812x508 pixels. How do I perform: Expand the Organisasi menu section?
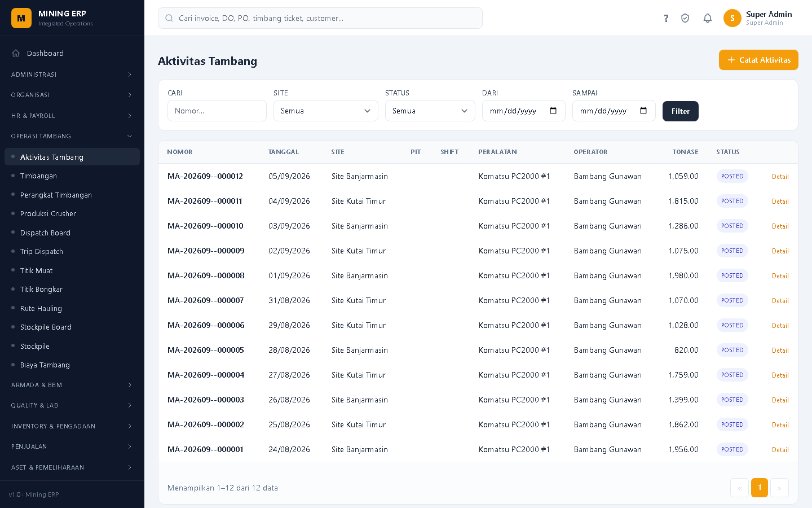tap(72, 95)
